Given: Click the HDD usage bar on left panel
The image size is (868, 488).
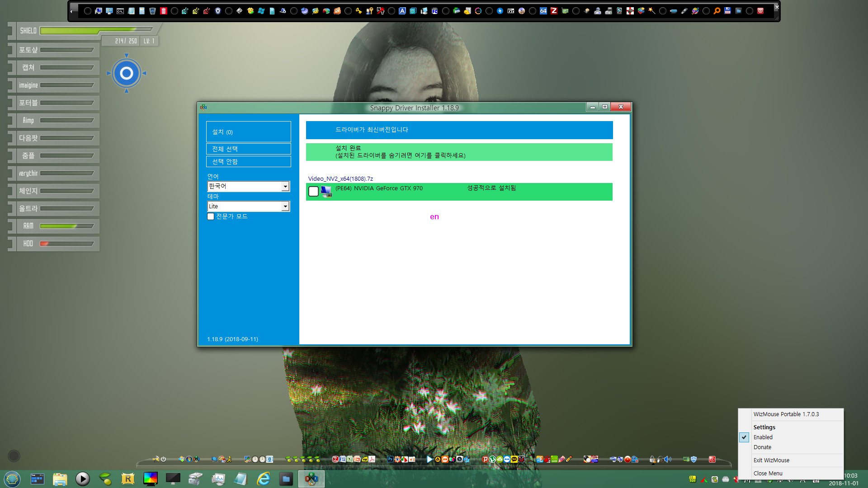Looking at the screenshot, I should click(x=67, y=244).
